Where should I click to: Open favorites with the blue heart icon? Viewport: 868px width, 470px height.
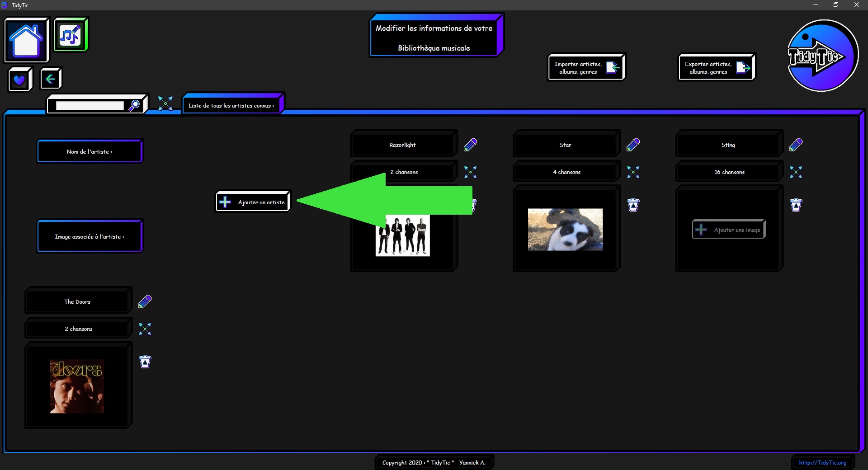(19, 80)
